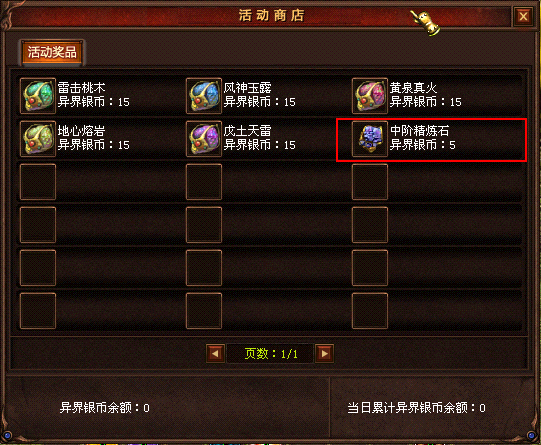The height and width of the screenshot is (445, 541).
Task: Select the 风神玉露 blue gem icon
Action: pyautogui.click(x=204, y=96)
